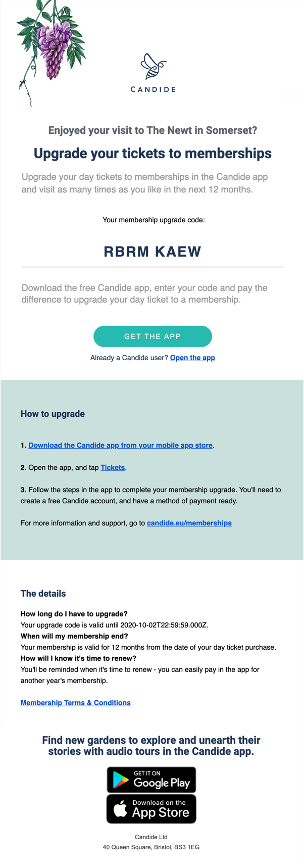This screenshot has height=868, width=304.
Task: Tap the Download on the App Store text
Action: click(x=160, y=809)
